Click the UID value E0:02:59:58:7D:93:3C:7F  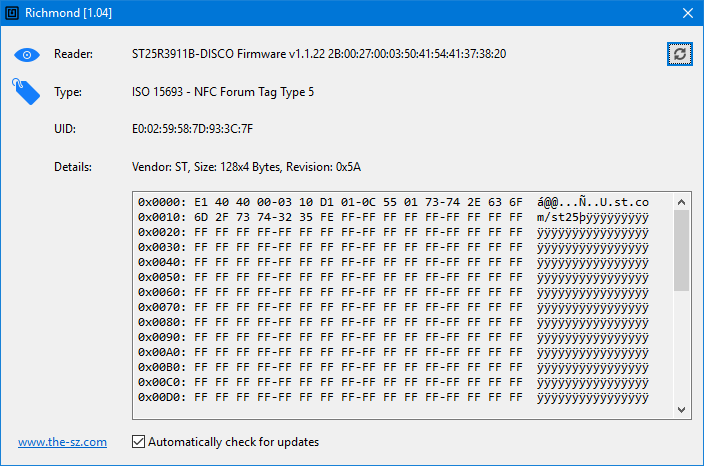coord(192,129)
